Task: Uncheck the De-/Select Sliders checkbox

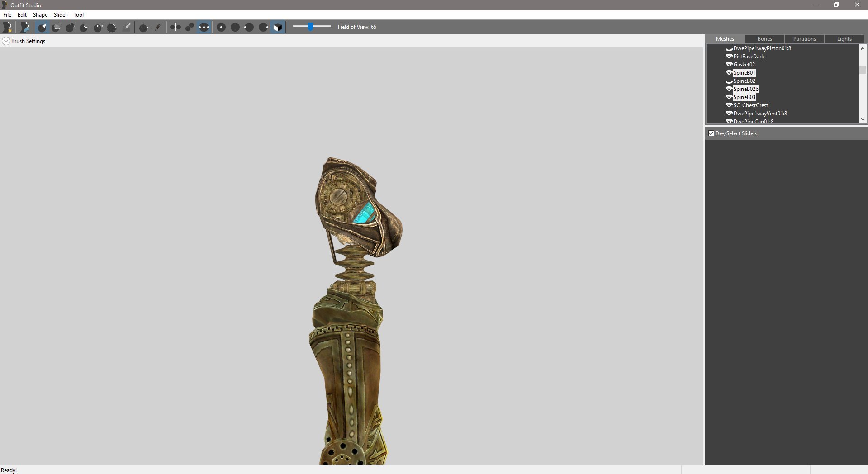Action: point(711,133)
